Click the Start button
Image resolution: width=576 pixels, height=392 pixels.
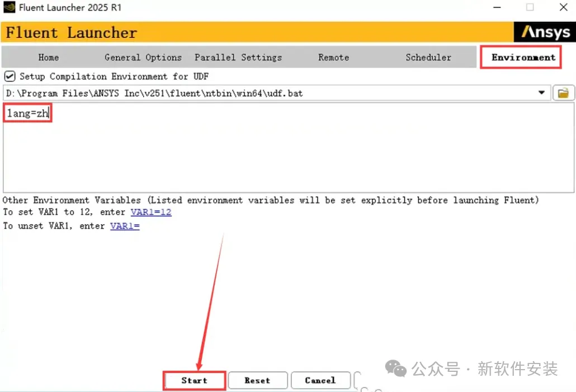194,381
